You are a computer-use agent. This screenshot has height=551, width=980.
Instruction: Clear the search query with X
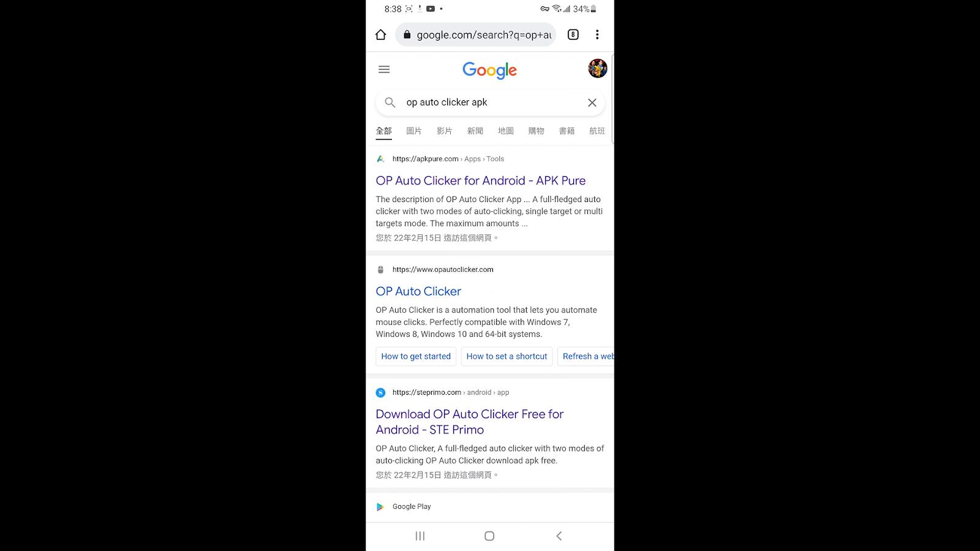[x=592, y=103]
